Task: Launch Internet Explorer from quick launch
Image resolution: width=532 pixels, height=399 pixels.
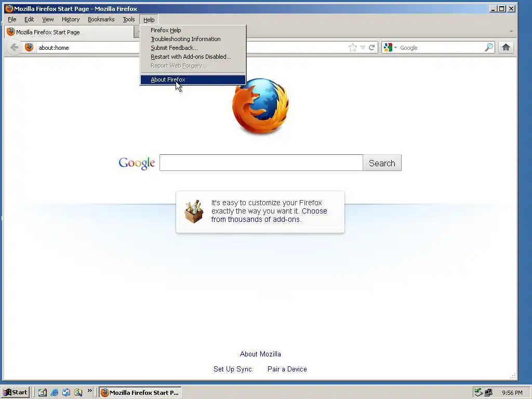Action: pos(54,393)
